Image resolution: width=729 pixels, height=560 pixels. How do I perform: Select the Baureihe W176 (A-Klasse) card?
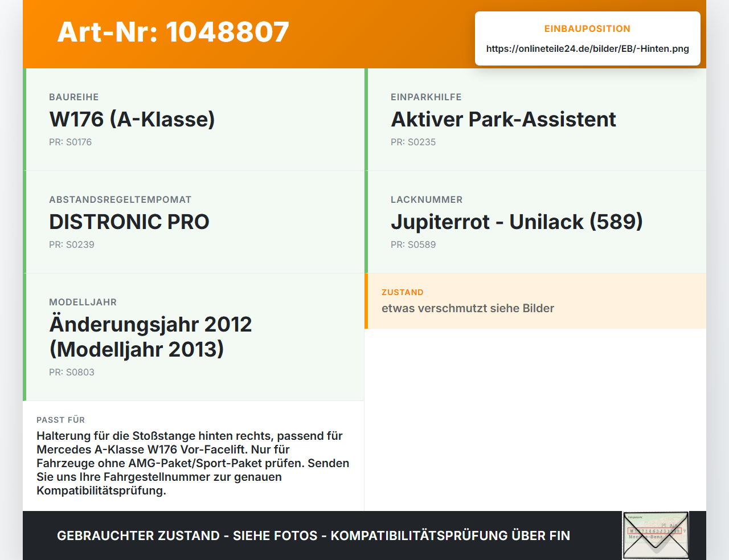tap(194, 120)
